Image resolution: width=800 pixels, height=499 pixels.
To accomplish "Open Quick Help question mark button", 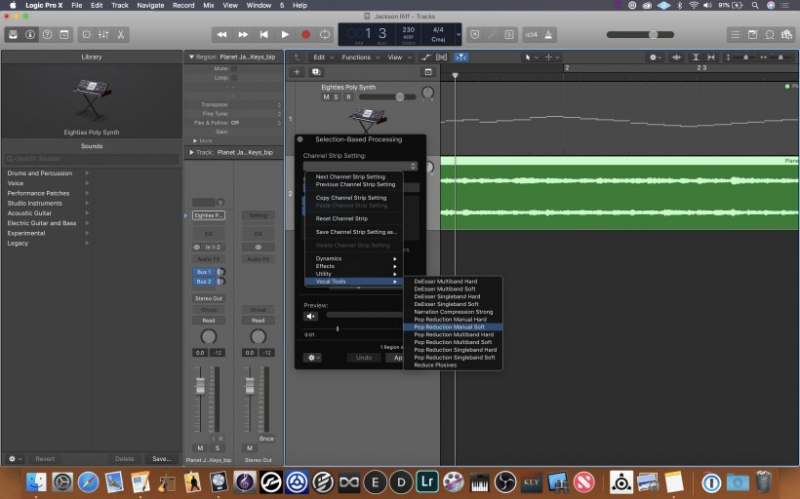I will (x=47, y=34).
